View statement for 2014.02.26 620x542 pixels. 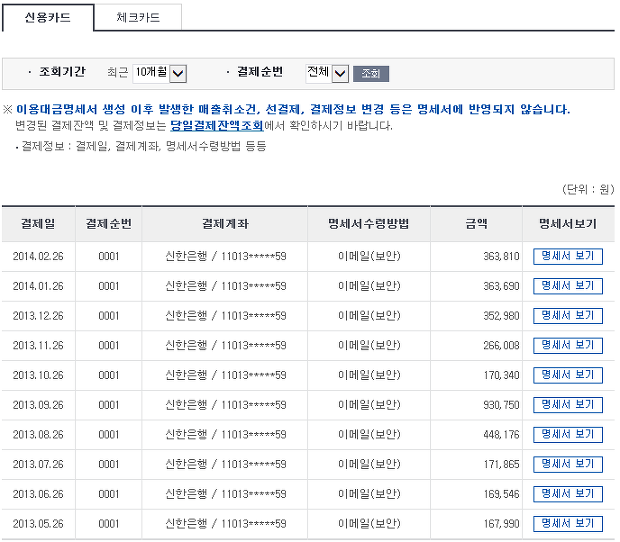[567, 256]
